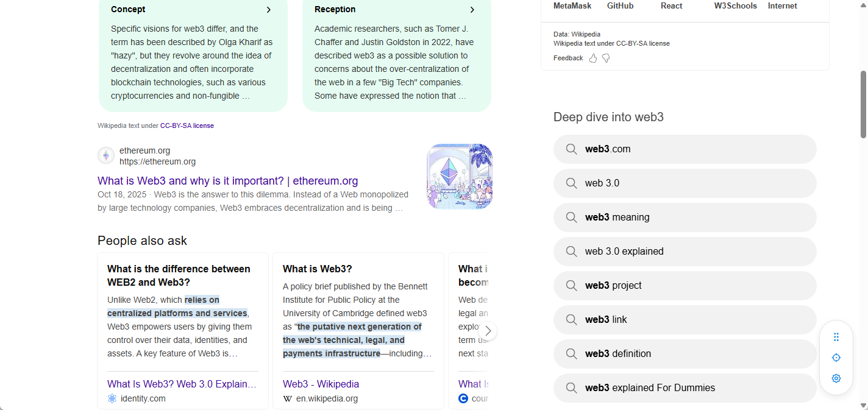Click the Internet related item
This screenshot has width=868, height=410.
pyautogui.click(x=783, y=6)
